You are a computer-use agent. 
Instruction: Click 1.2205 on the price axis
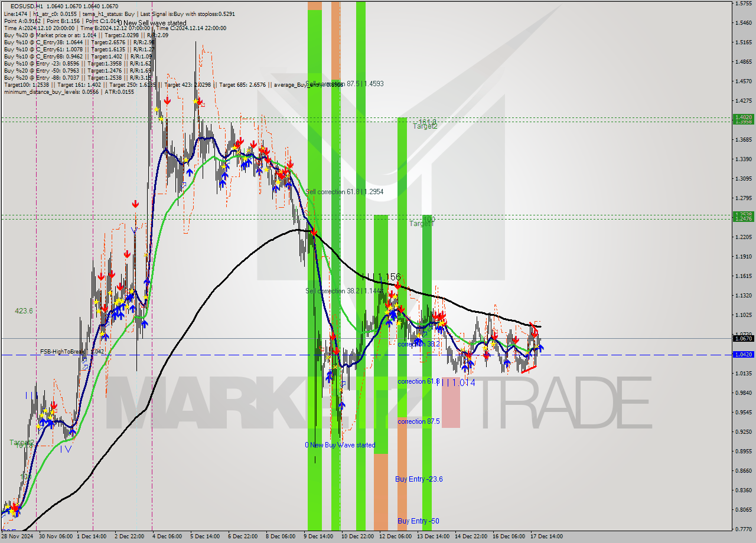coord(742,237)
